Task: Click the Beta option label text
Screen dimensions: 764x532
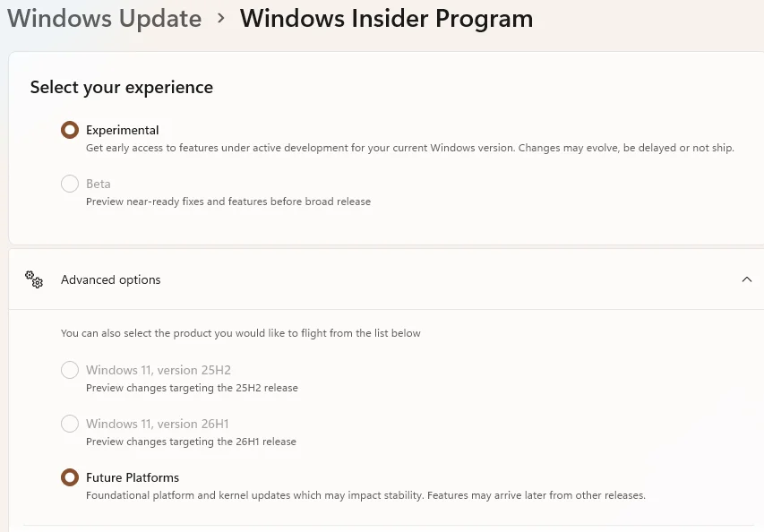Action: coord(99,184)
